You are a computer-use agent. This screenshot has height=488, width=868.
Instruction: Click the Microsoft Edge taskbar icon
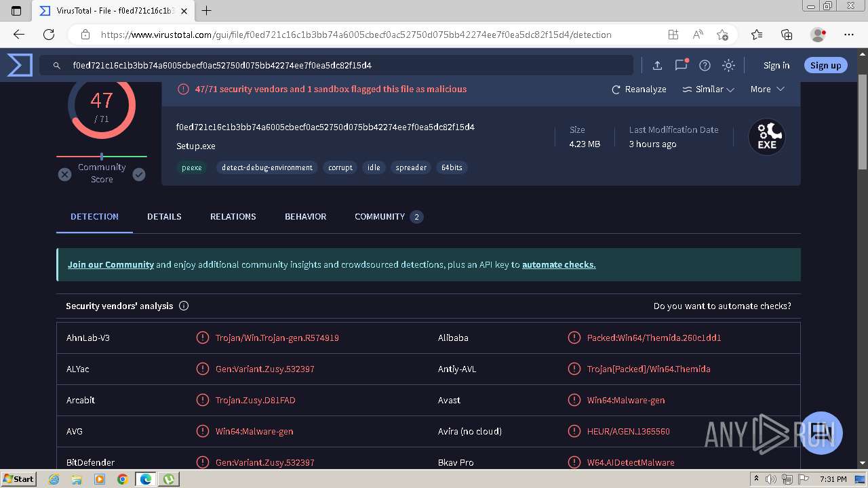[x=145, y=479]
